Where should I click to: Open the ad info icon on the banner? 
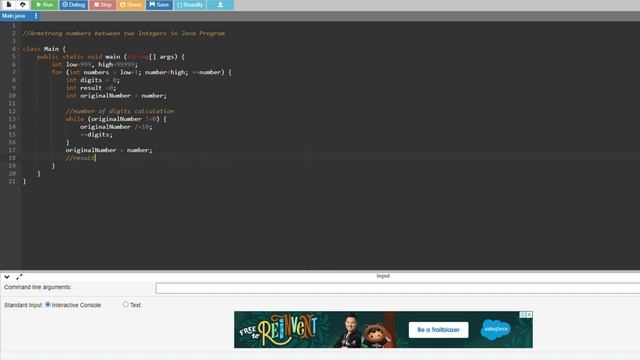(522, 315)
